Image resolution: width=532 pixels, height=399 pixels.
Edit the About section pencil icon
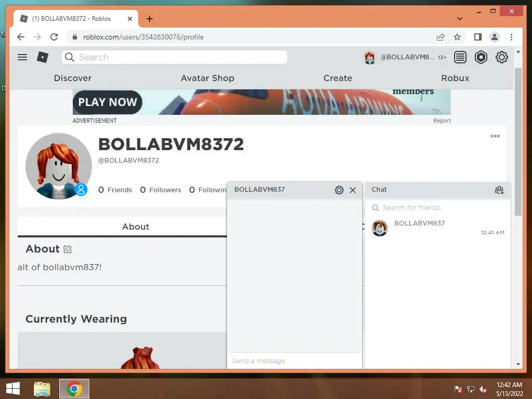68,249
